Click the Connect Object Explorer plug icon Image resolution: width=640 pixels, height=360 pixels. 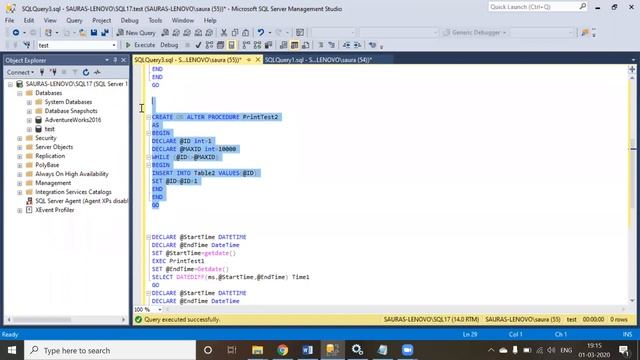pyautogui.click(x=42, y=72)
